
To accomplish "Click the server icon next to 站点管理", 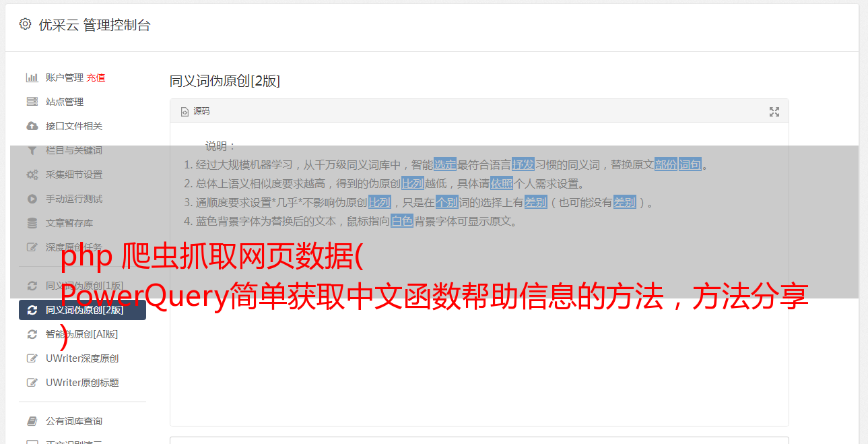I will pos(32,102).
